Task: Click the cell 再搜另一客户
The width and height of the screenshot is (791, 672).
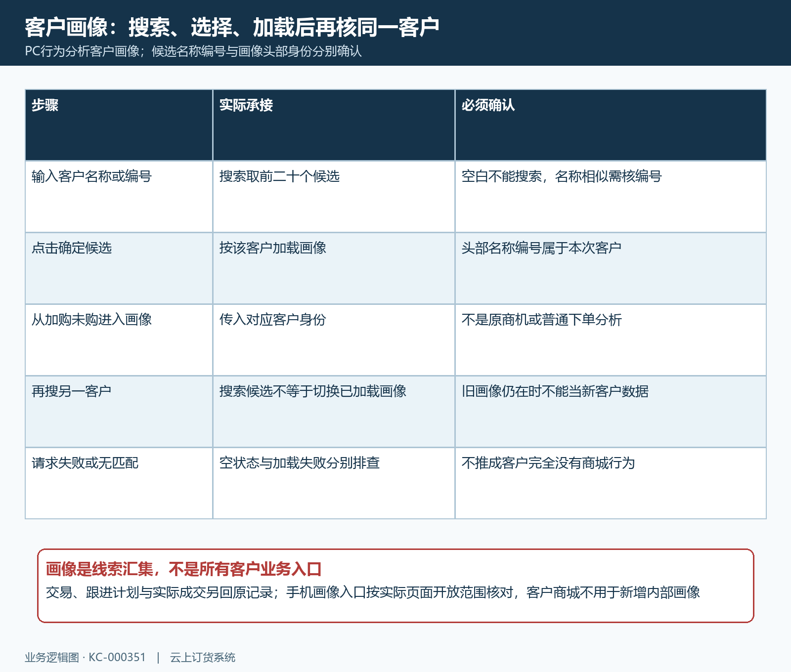Action: 119,412
